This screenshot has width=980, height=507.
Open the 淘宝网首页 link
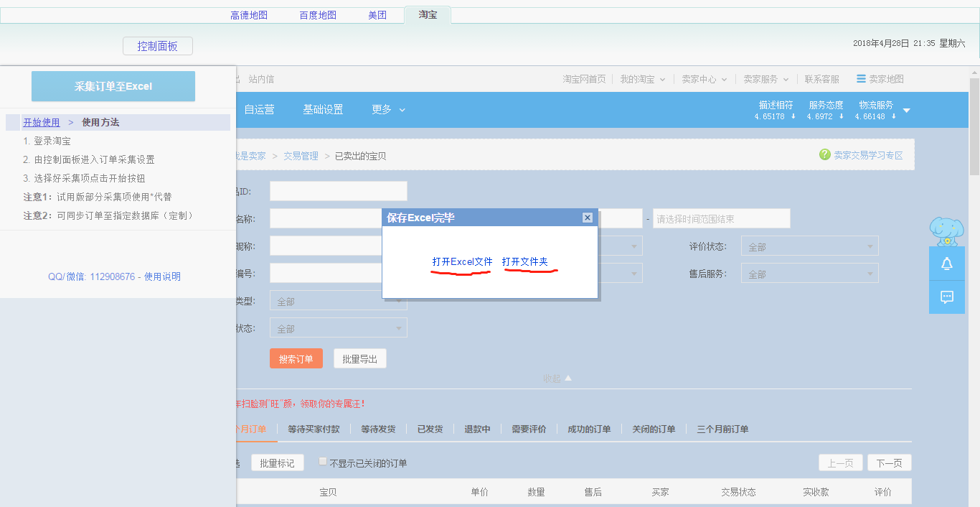(584, 79)
